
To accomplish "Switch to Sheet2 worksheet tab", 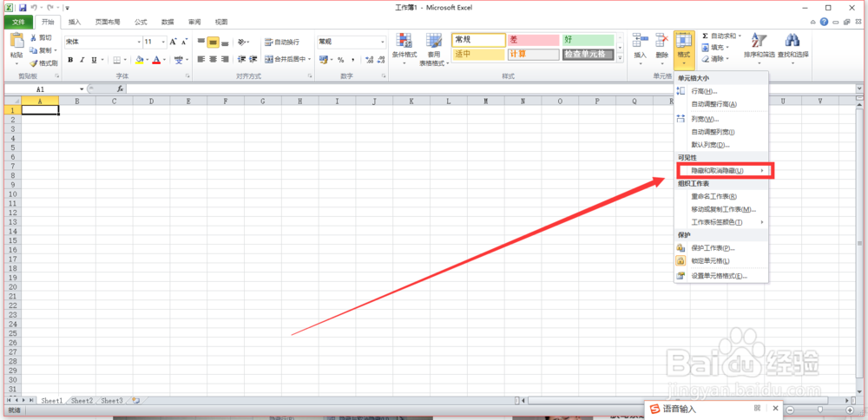I will 82,401.
